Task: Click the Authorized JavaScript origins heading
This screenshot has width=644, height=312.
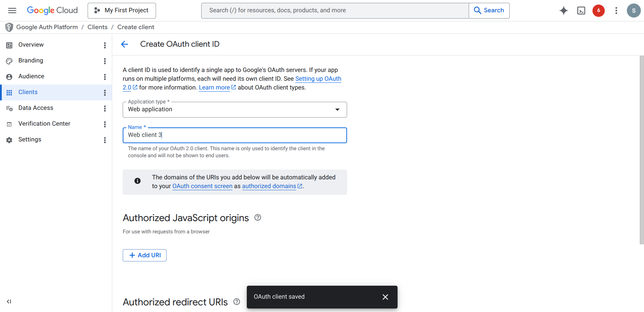Action: pos(186,218)
